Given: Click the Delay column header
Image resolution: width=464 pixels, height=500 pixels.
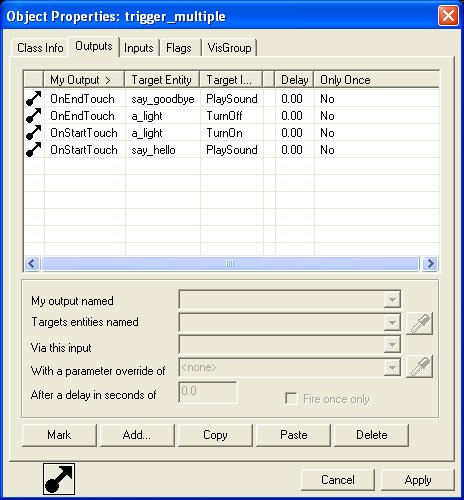Looking at the screenshot, I should (294, 80).
